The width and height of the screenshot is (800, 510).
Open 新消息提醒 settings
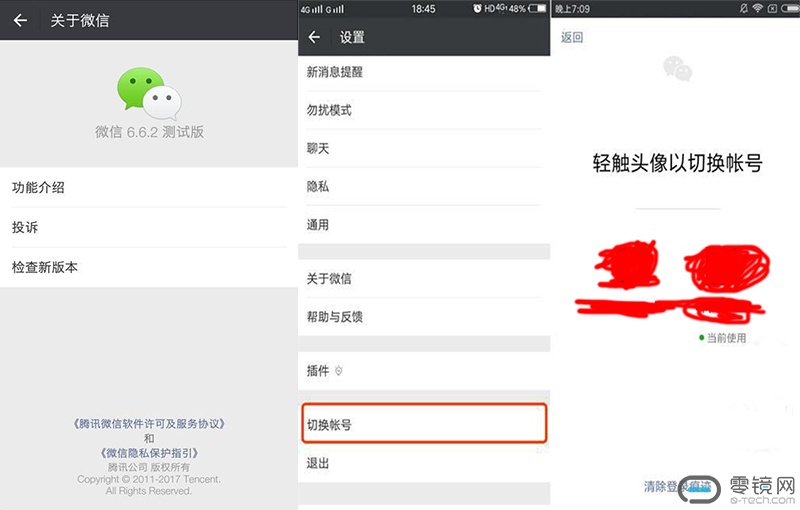(x=424, y=72)
